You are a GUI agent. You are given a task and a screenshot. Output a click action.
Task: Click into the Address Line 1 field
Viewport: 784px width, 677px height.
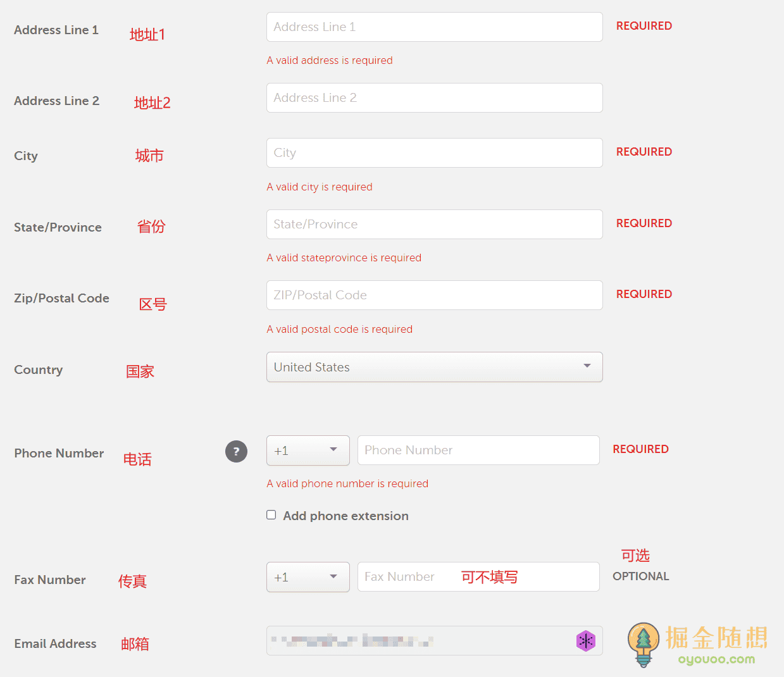point(434,27)
